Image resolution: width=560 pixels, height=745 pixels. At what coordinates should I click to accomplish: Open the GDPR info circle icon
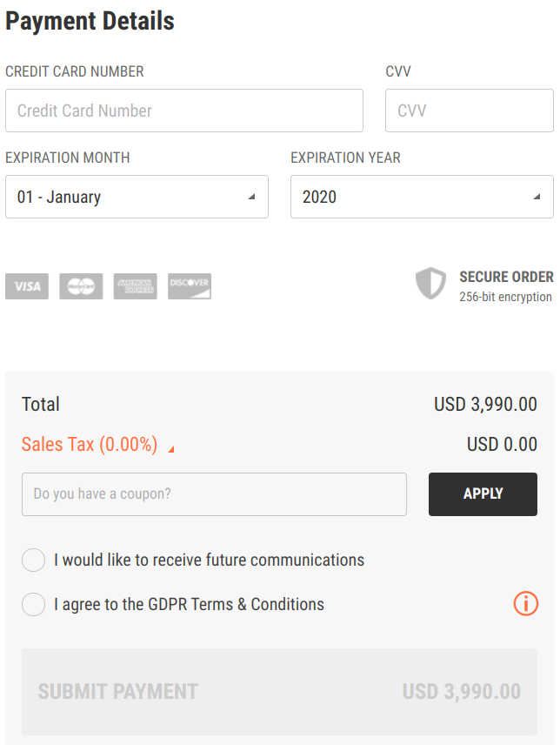click(526, 603)
